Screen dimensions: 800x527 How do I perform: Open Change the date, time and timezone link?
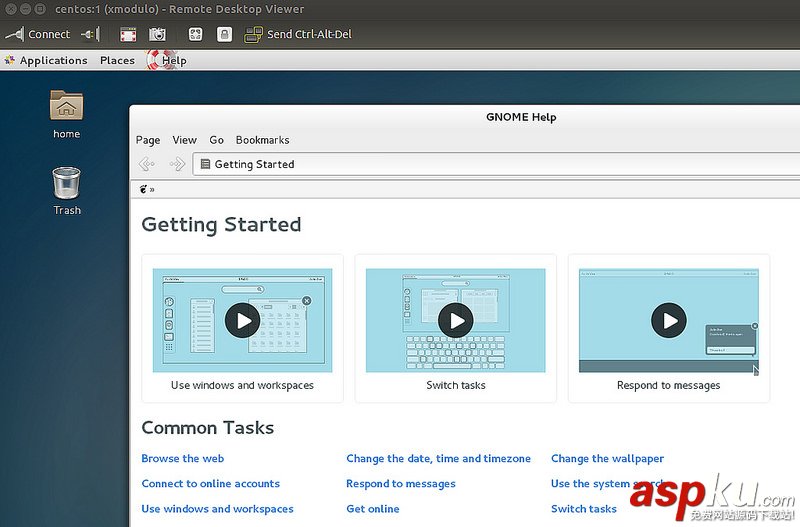coord(438,458)
